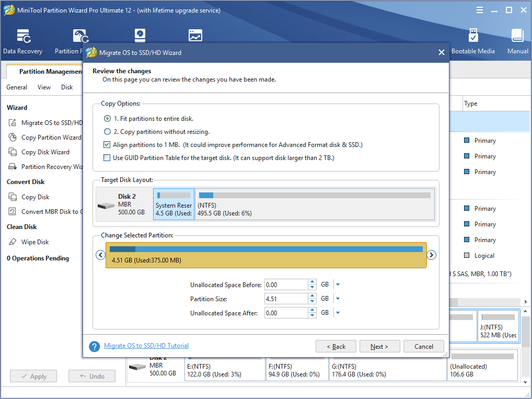Click the tutorial help question mark icon

95,347
